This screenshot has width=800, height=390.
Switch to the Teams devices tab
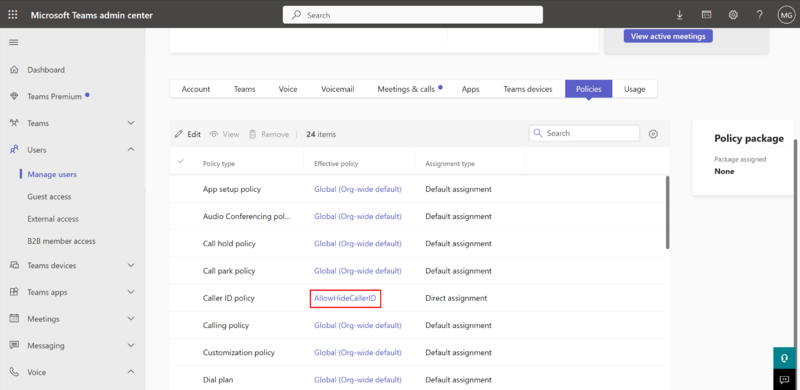click(x=528, y=89)
